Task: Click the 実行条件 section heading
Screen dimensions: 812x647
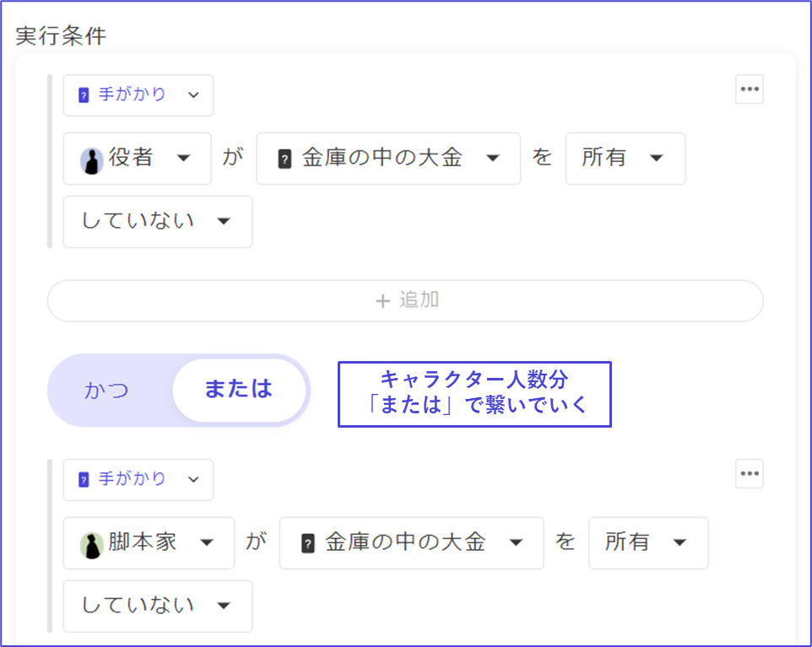Action: (61, 36)
